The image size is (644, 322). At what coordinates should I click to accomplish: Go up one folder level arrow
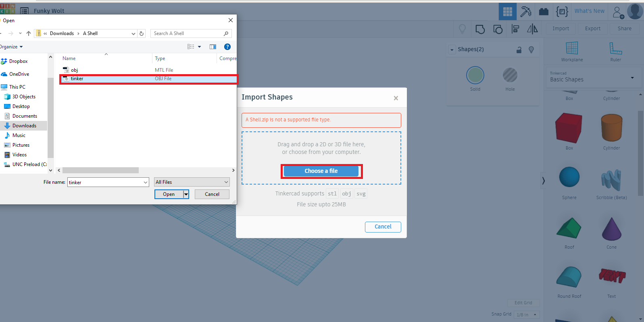28,33
